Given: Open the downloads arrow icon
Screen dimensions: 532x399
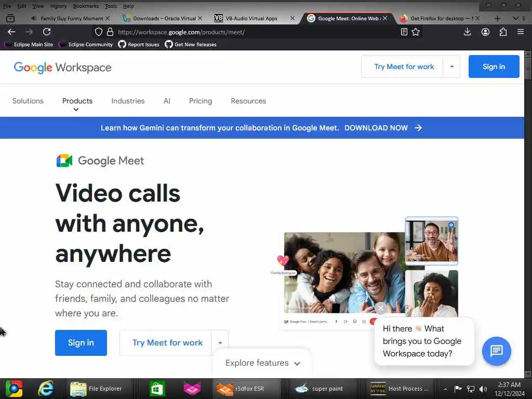Looking at the screenshot, I should tap(467, 32).
